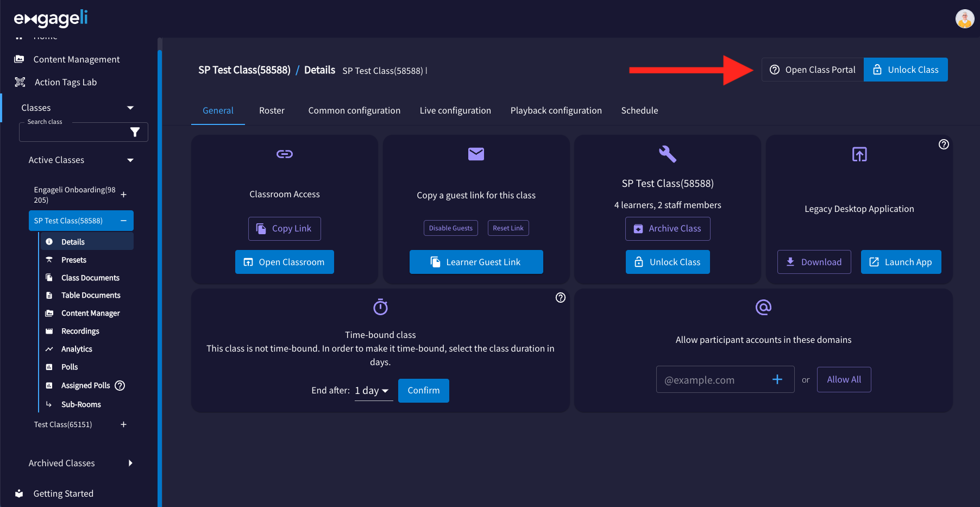
Task: Click the filter funnel icon in Search class
Action: click(x=135, y=132)
